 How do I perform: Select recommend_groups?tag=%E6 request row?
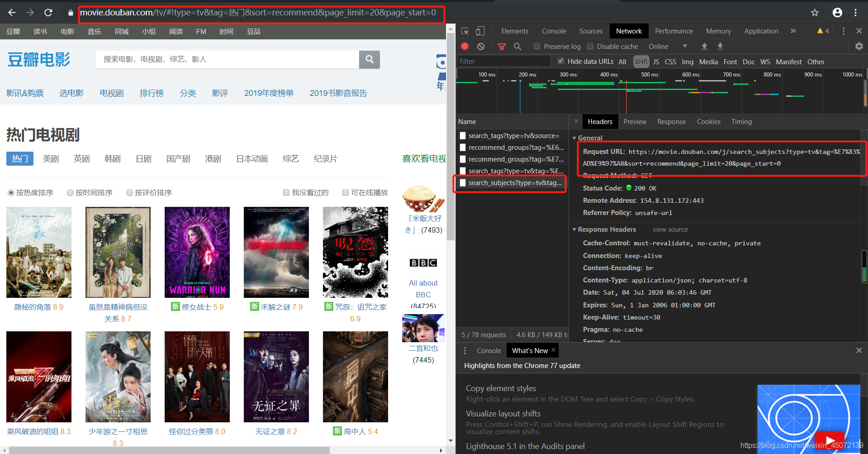[x=512, y=148]
